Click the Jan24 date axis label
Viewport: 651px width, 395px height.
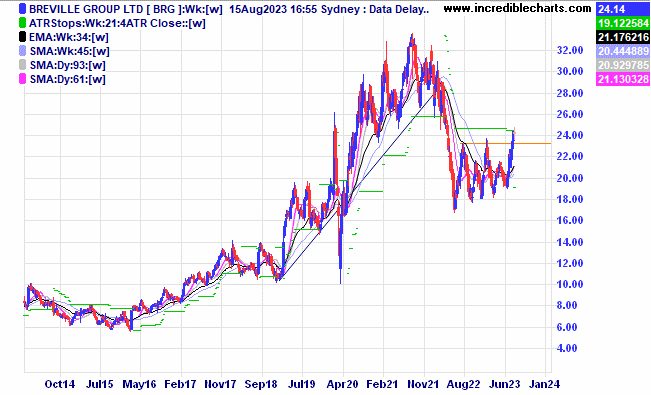click(544, 384)
